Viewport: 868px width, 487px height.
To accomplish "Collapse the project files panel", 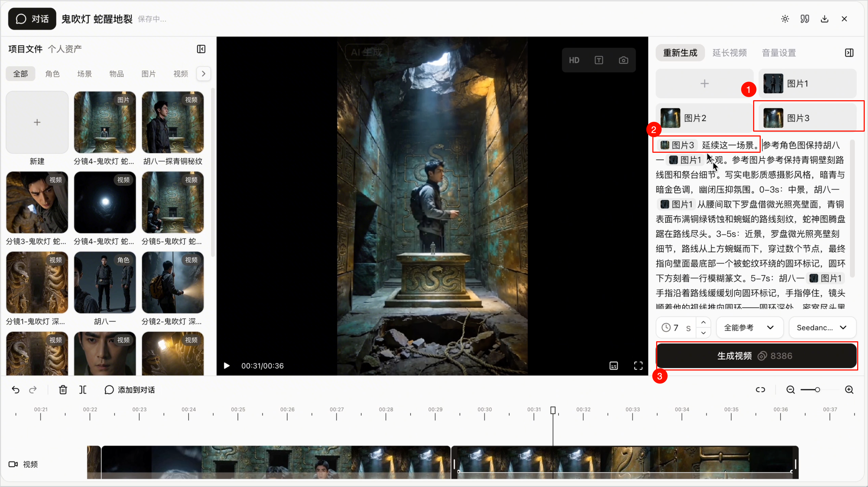I will pos(201,49).
